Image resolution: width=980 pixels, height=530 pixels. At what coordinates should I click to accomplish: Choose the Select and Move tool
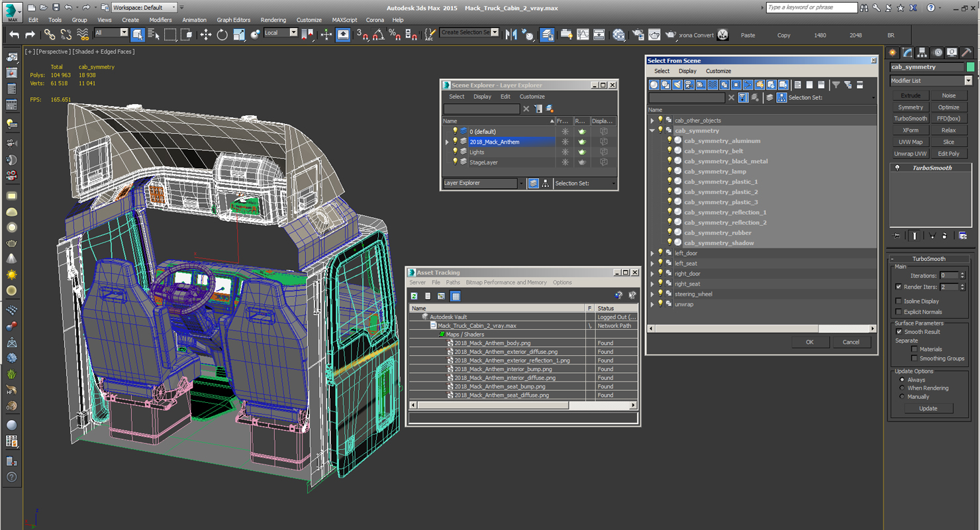[x=206, y=34]
